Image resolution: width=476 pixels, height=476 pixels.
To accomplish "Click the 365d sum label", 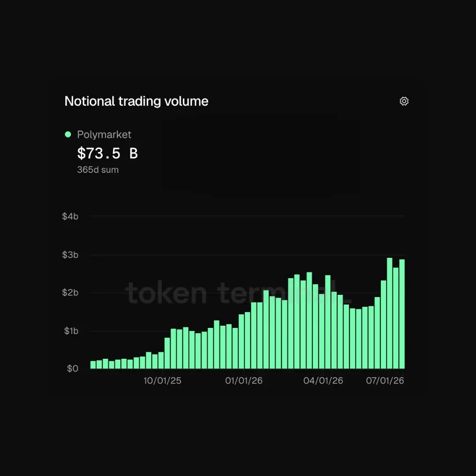I will point(98,170).
